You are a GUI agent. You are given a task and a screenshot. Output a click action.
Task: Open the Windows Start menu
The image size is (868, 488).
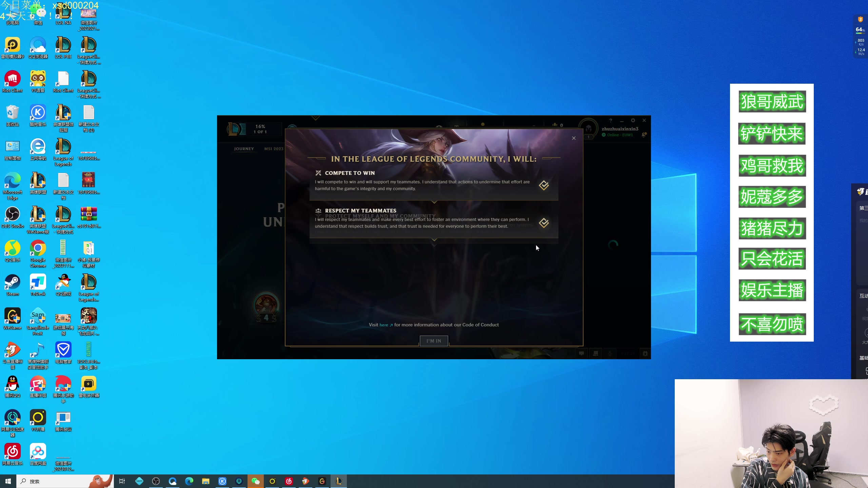click(x=8, y=481)
